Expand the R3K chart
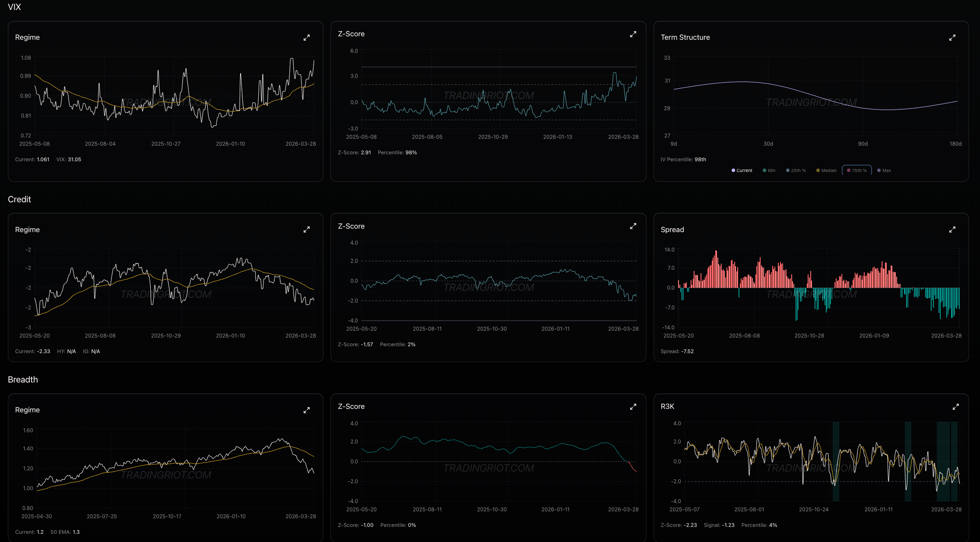980x542 pixels. point(956,407)
